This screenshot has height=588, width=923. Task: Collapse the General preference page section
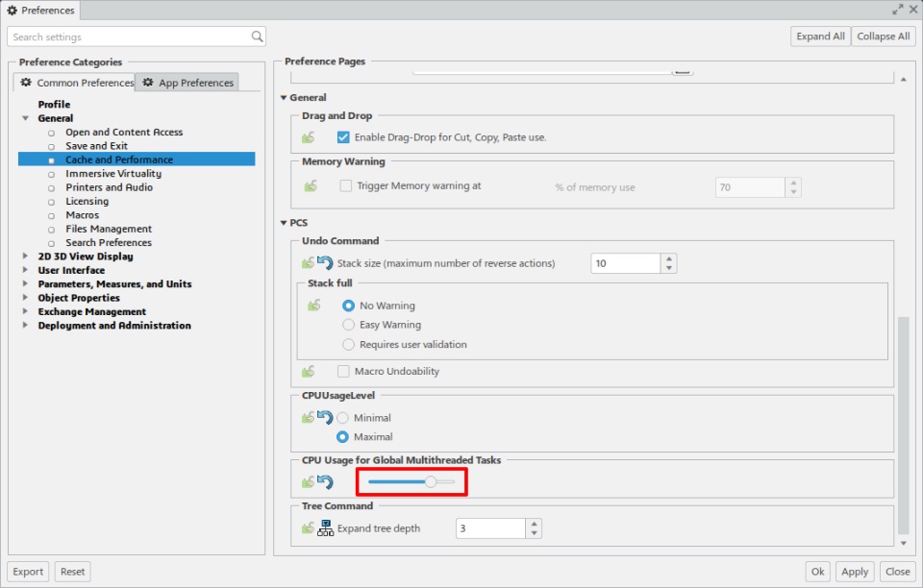[x=284, y=98]
